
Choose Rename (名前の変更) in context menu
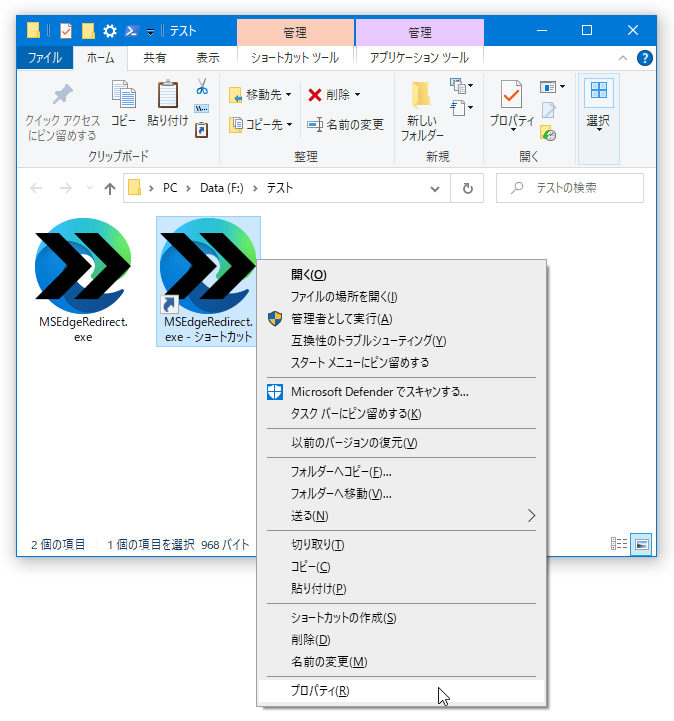(x=401, y=662)
